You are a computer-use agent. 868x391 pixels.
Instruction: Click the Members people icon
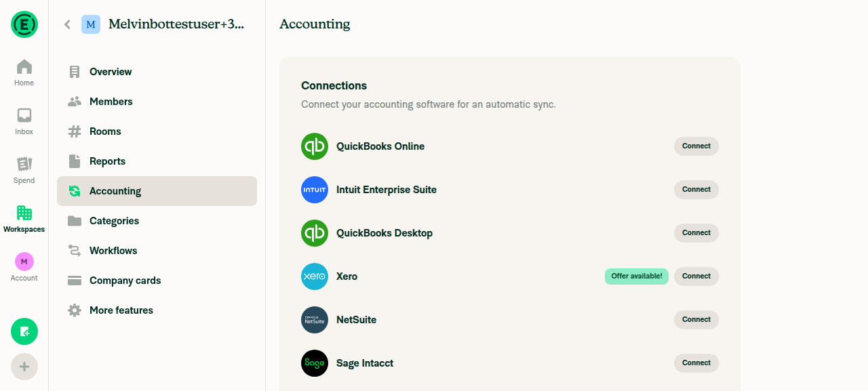(x=75, y=102)
